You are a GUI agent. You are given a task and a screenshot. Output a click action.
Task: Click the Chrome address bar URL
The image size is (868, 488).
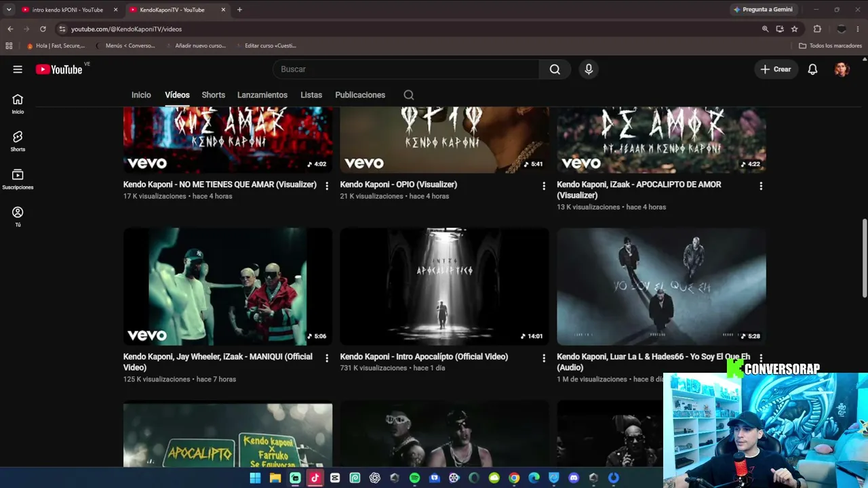tap(126, 29)
